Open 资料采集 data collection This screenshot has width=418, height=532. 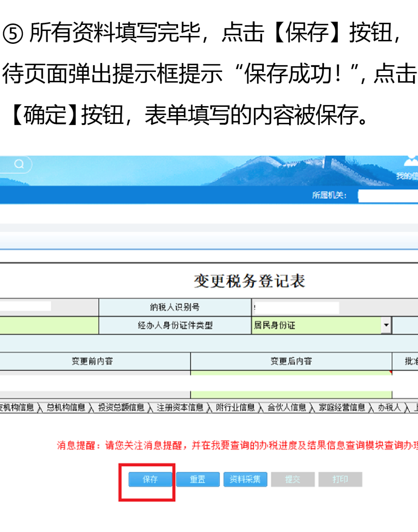pos(245,479)
